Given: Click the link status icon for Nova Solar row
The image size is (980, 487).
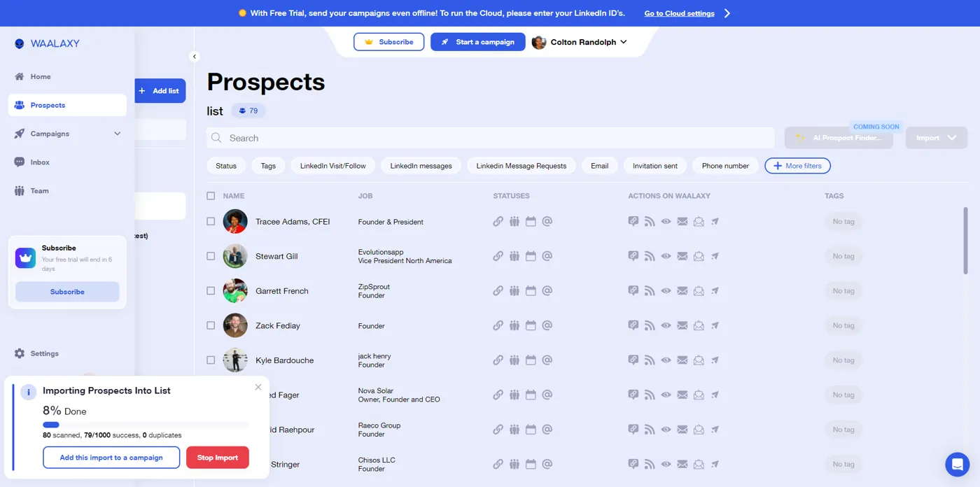Looking at the screenshot, I should coord(498,395).
